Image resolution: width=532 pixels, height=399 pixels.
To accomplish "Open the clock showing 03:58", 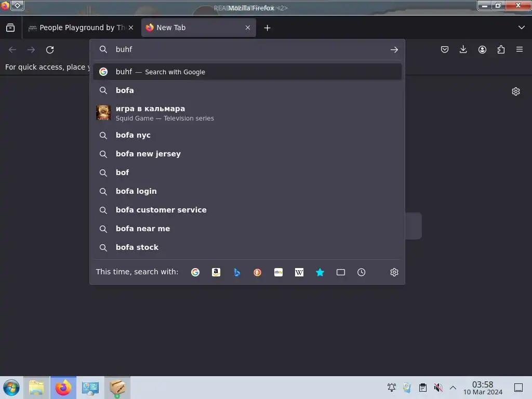I will pos(483,388).
